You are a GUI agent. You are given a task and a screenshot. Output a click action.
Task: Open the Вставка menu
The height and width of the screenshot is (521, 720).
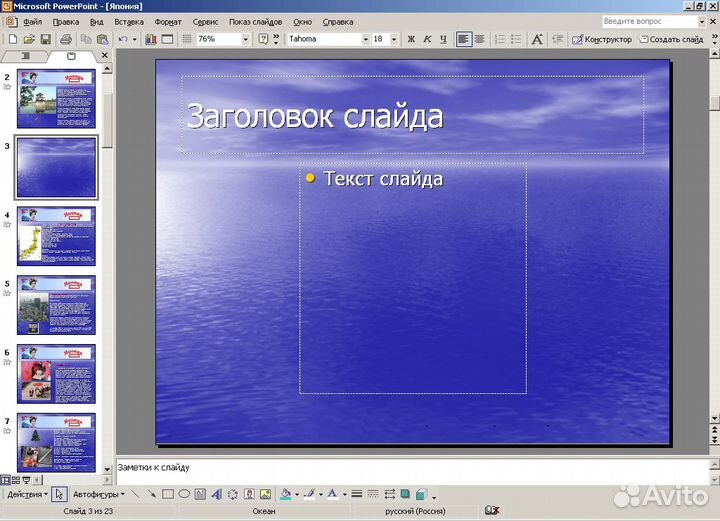tap(129, 22)
